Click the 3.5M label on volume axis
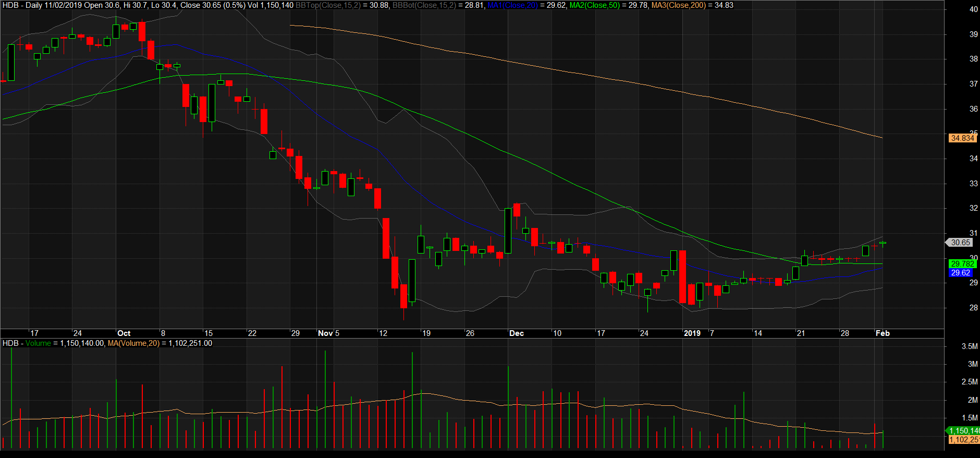The image size is (980, 458). pyautogui.click(x=970, y=346)
